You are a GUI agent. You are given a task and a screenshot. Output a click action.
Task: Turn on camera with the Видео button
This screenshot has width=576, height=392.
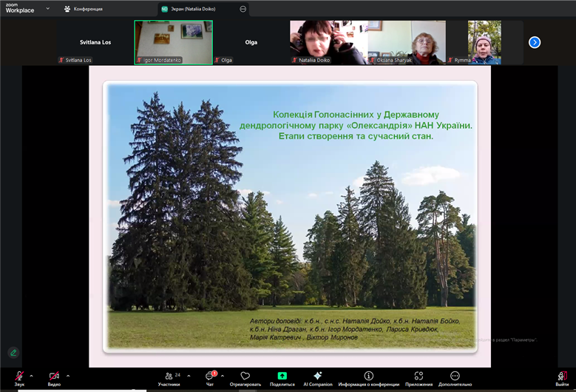[54, 376]
